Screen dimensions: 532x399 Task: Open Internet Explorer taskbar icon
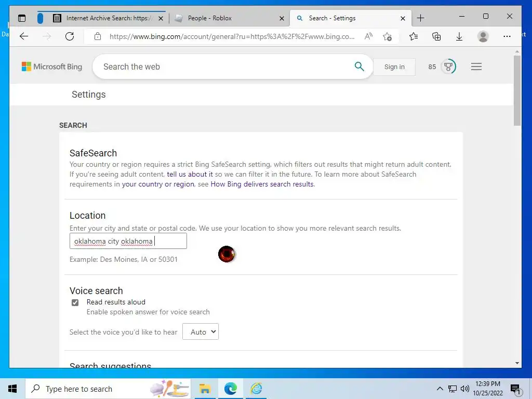(256, 389)
